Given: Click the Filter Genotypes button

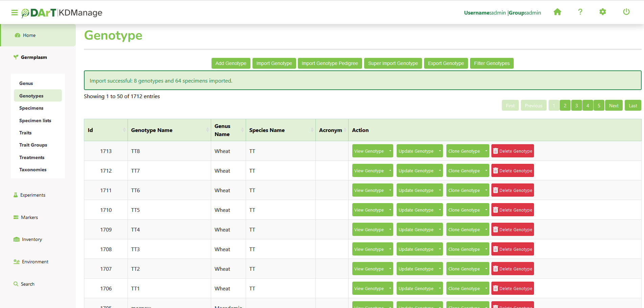Looking at the screenshot, I should pos(491,63).
